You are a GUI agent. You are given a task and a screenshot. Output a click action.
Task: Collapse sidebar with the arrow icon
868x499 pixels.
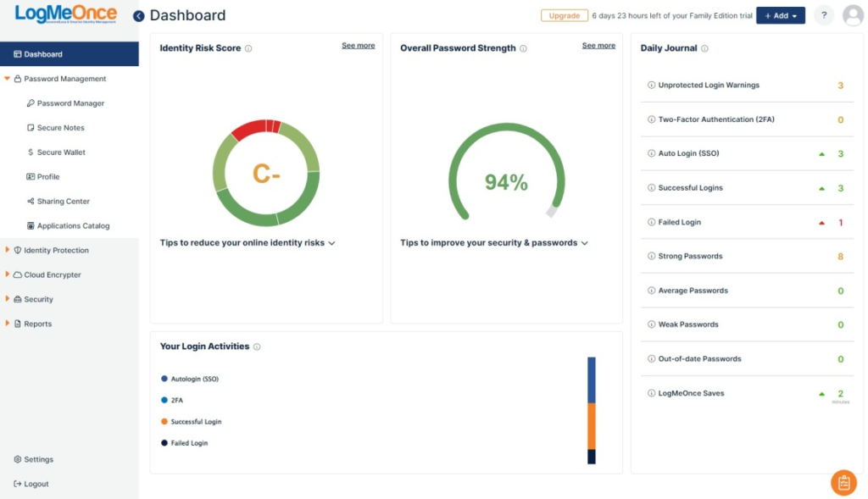pos(139,16)
